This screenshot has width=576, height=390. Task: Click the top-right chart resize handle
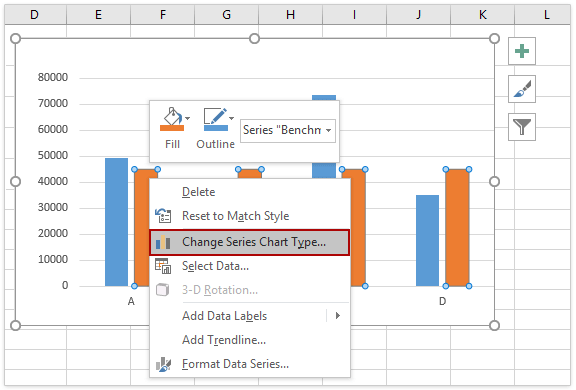494,39
